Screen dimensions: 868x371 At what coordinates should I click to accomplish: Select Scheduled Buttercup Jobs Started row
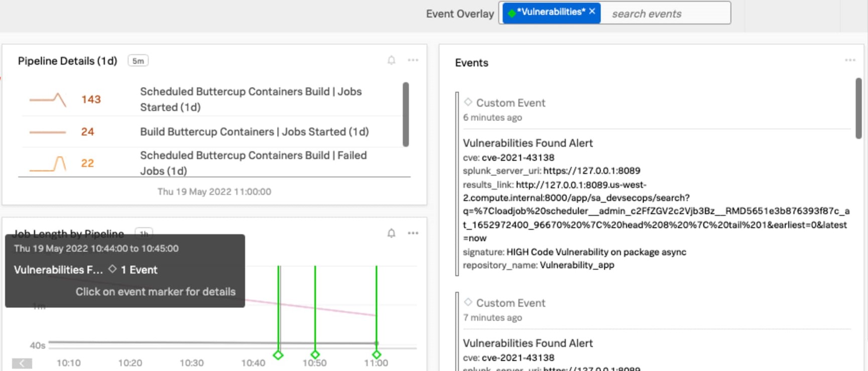point(251,99)
